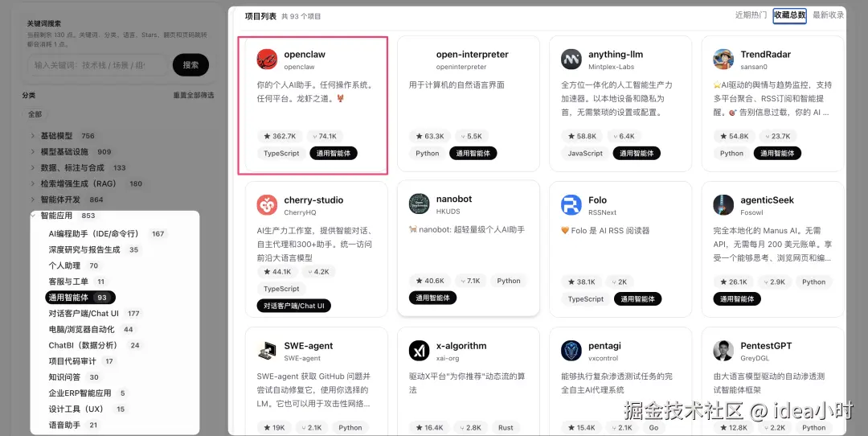Click cherry-studio's 对话客户端/Chat UI tag

point(294,306)
